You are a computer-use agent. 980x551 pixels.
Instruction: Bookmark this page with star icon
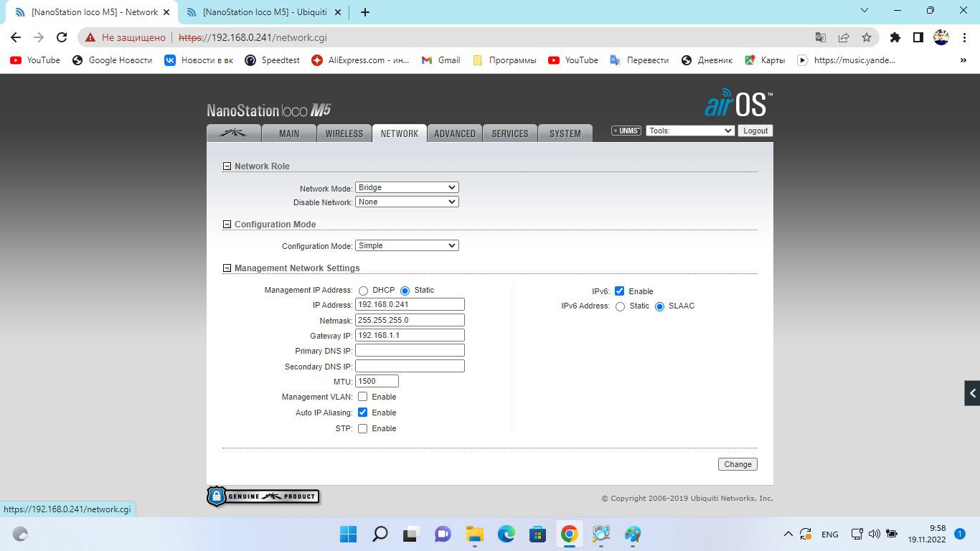pyautogui.click(x=867, y=37)
